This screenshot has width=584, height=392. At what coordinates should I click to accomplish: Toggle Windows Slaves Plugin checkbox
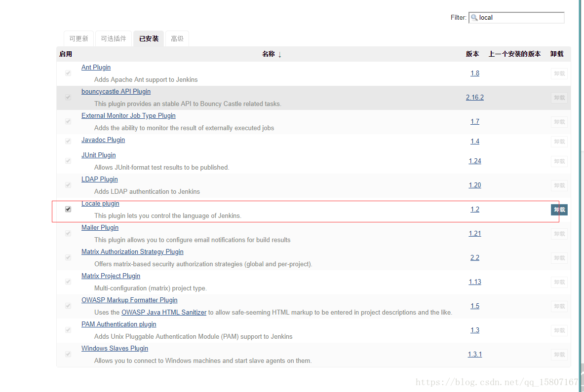pos(68,354)
